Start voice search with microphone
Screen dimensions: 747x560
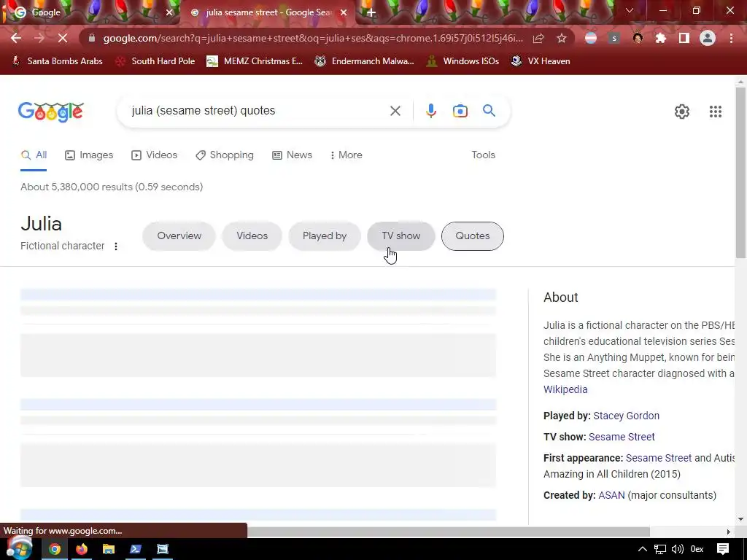click(x=430, y=111)
